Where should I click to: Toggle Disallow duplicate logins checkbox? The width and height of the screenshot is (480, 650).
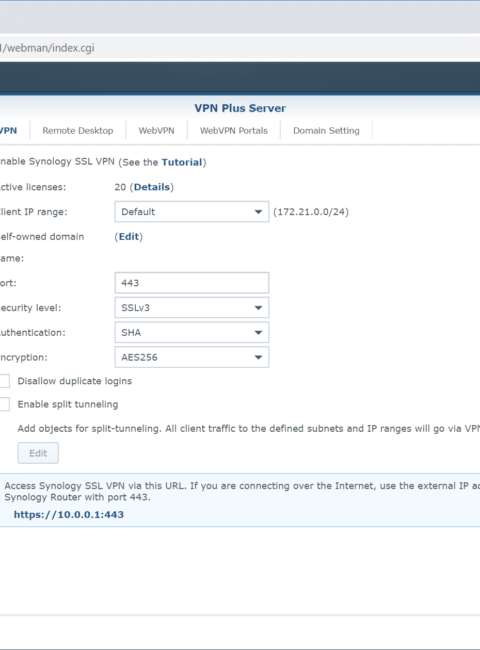coord(4,381)
